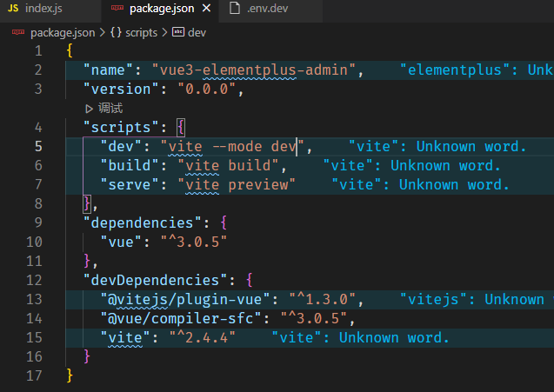Click the opening brace on line 1
554x392 pixels.
tap(70, 51)
